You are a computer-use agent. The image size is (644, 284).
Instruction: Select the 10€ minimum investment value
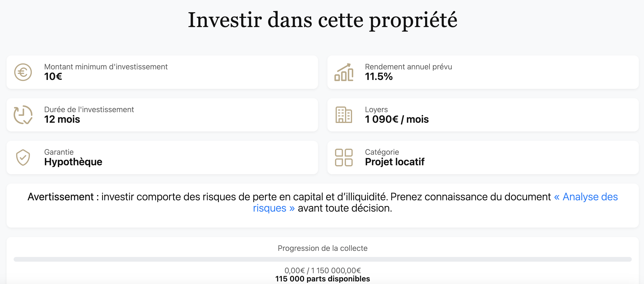(53, 77)
